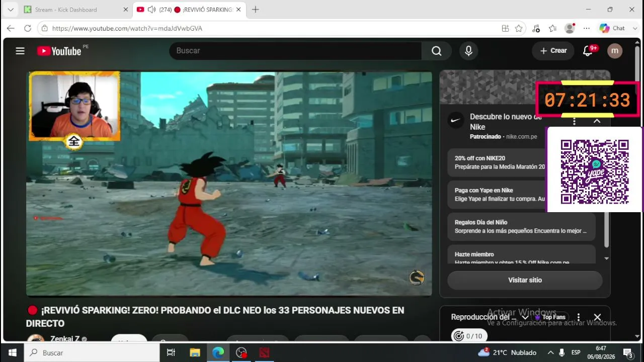Mute the YouTube tab via speaker icon
Viewport: 644px width, 362px height.
[151, 10]
